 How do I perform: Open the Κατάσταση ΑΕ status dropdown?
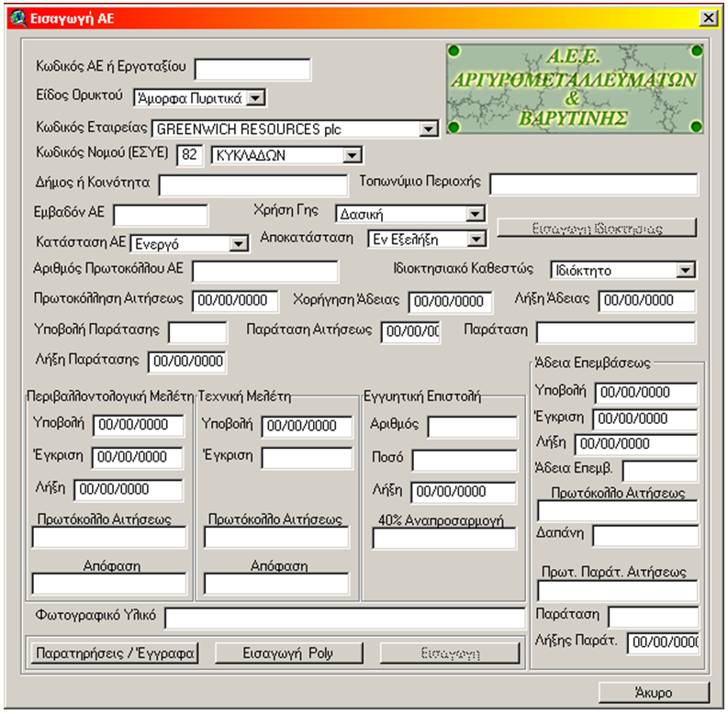click(x=239, y=243)
